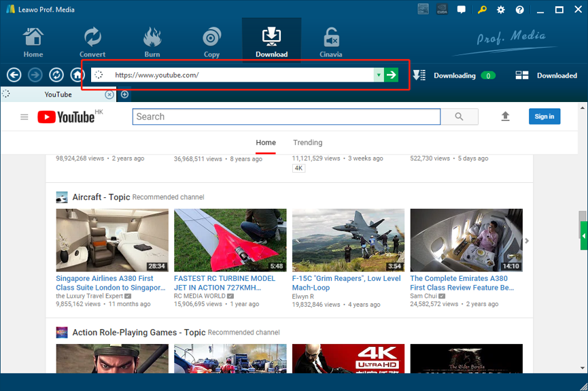Refresh the current web page

[x=56, y=75]
